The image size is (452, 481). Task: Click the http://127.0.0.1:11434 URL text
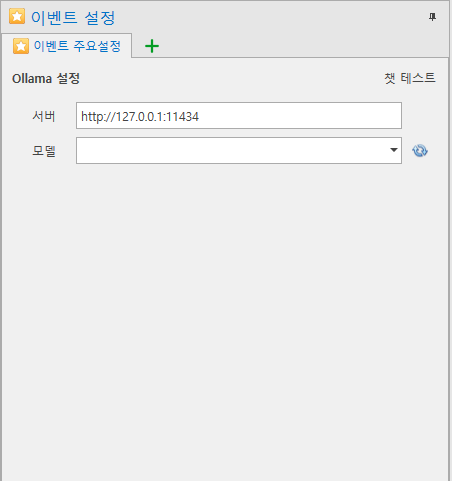click(140, 117)
